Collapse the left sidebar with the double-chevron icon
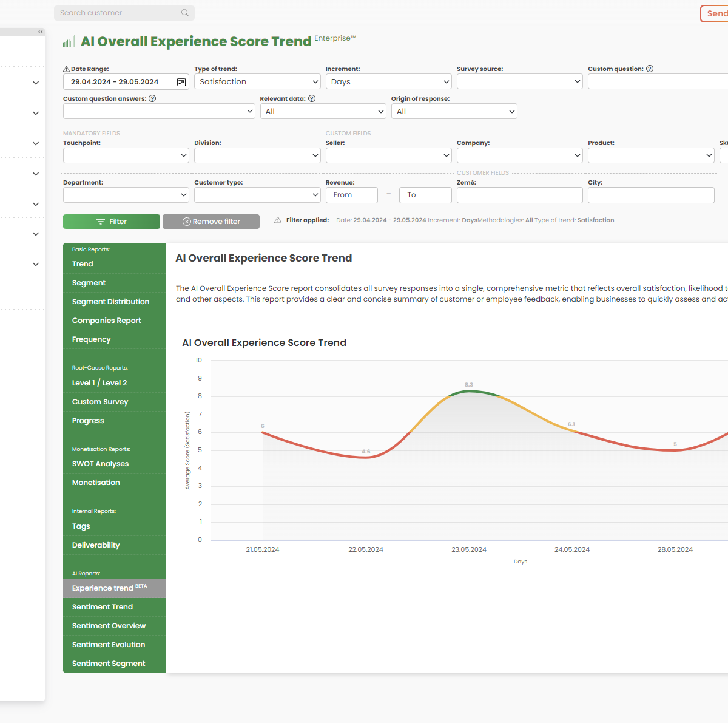Viewport: 728px width, 723px height. tap(39, 32)
